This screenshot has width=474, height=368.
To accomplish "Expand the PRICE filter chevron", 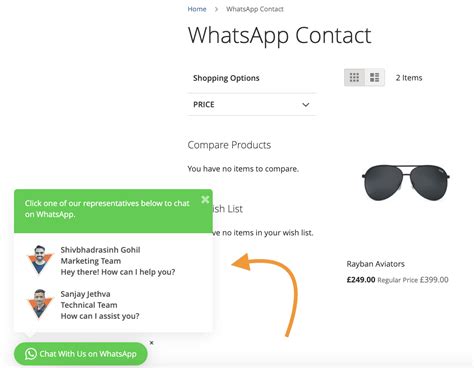I will point(306,105).
